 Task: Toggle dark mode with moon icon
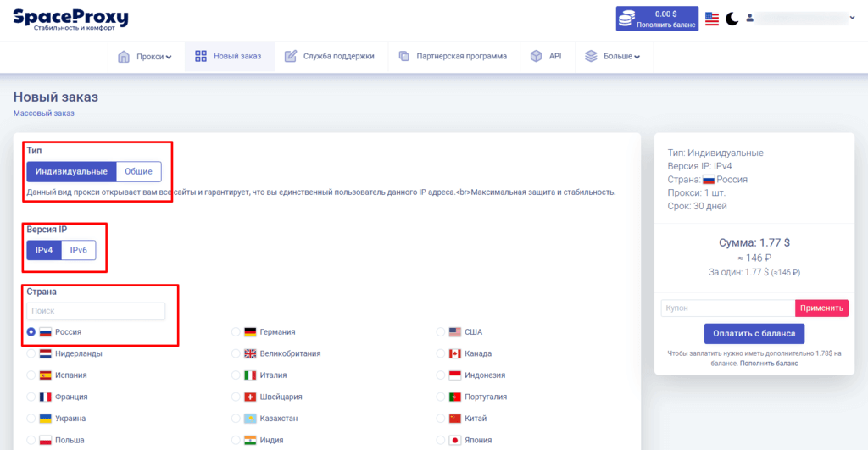click(x=732, y=19)
